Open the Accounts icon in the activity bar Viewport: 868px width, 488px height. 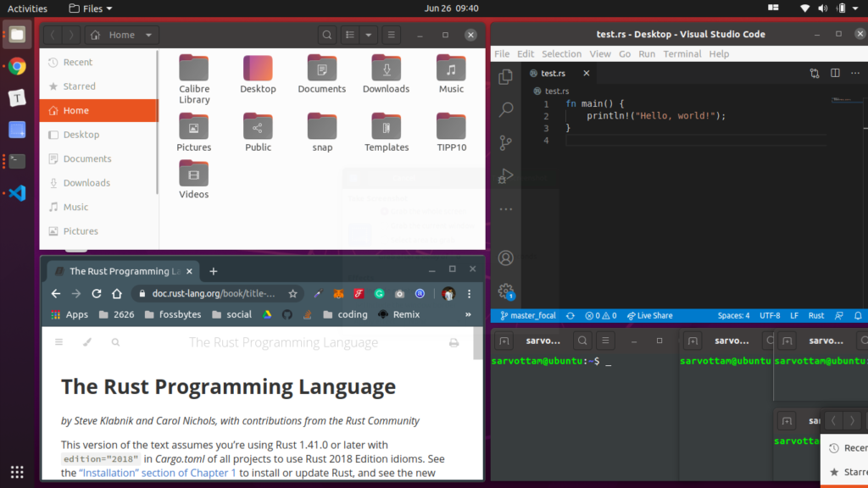505,258
